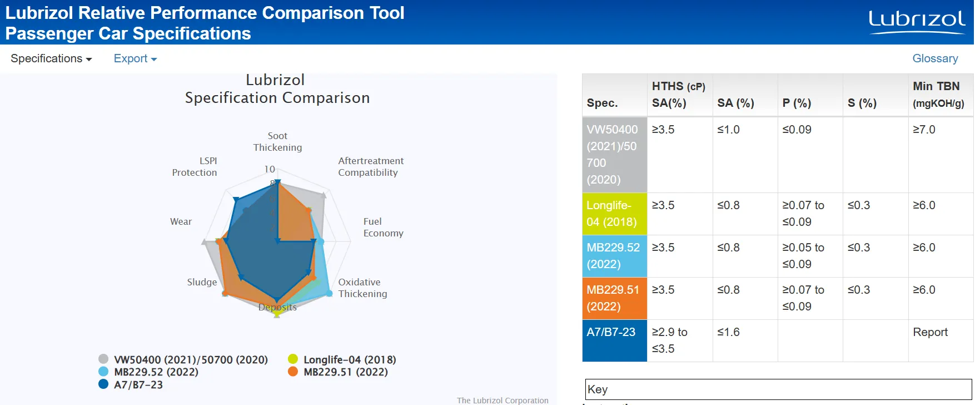This screenshot has width=980, height=405.
Task: Click the ≥0.05 to ≤0.09 P value
Action: click(x=803, y=256)
